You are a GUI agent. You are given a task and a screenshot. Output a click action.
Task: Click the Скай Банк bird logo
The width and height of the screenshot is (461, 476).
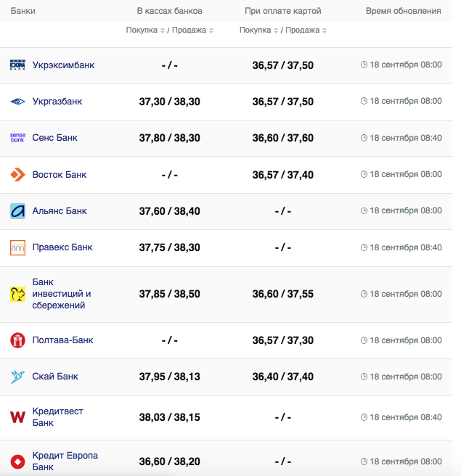(x=17, y=377)
